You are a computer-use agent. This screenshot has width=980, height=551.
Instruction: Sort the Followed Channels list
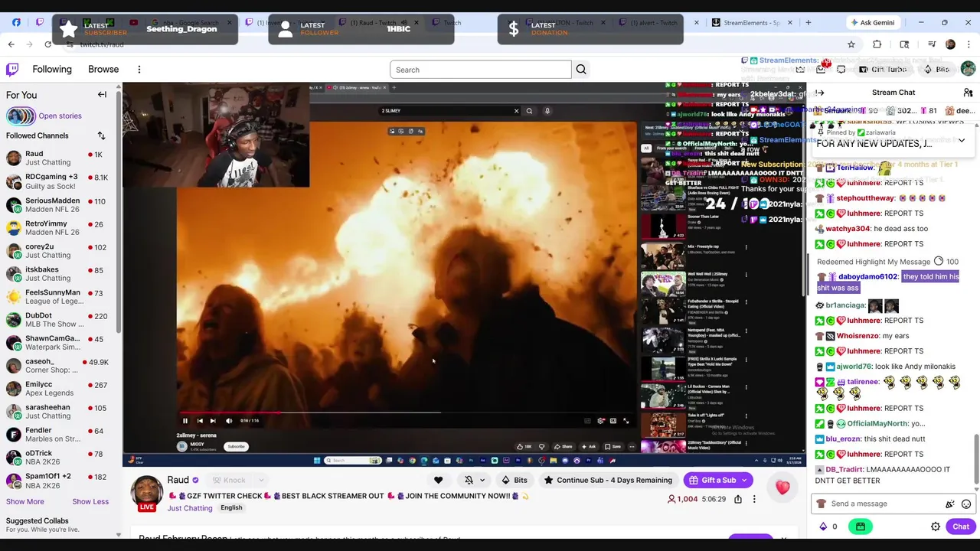(101, 135)
